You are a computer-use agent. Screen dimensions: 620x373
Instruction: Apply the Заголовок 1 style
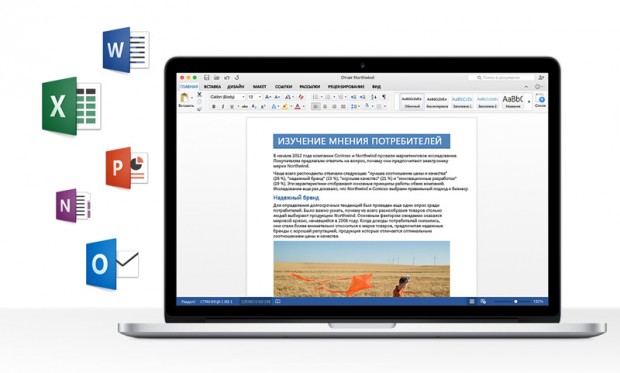tap(462, 102)
